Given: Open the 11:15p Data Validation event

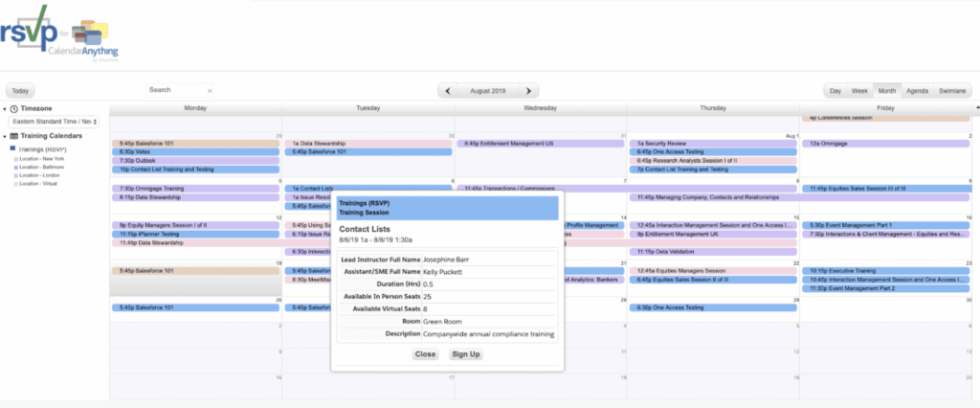Looking at the screenshot, I should pyautogui.click(x=713, y=252).
